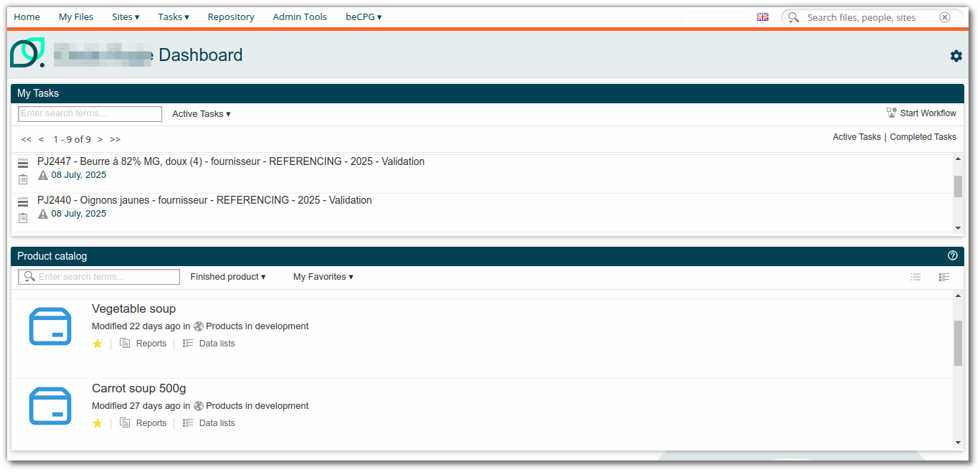Image resolution: width=980 pixels, height=472 pixels.
Task: Click Data lists icon for Carrot soup 500g
Action: click(x=188, y=423)
